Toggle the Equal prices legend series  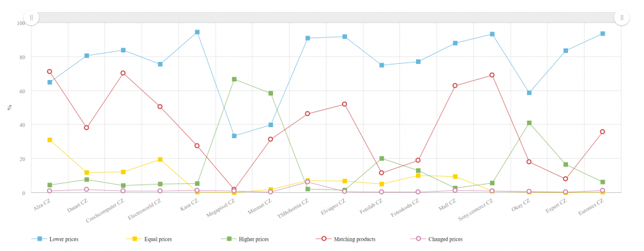(x=149, y=239)
